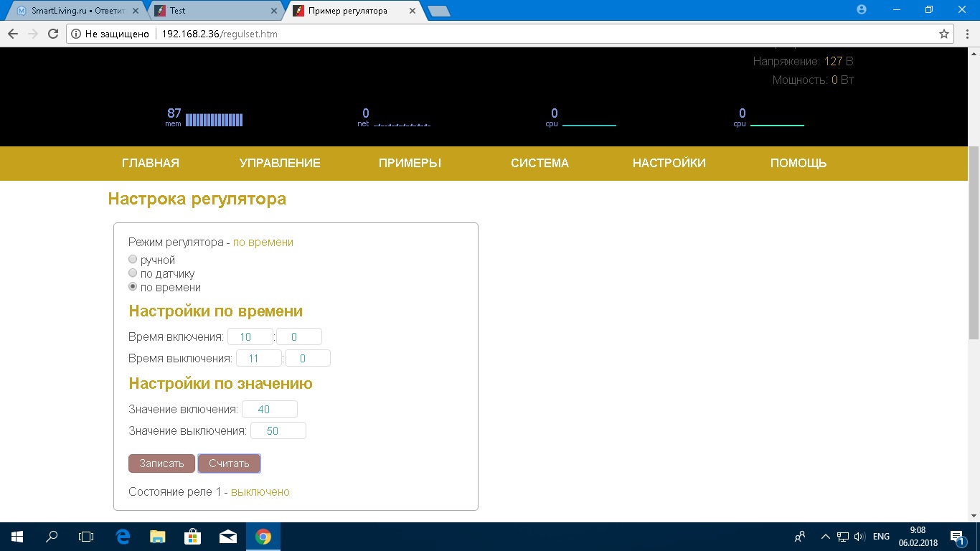980x551 pixels.
Task: Focus the turn-off time hours field
Action: pyautogui.click(x=259, y=358)
